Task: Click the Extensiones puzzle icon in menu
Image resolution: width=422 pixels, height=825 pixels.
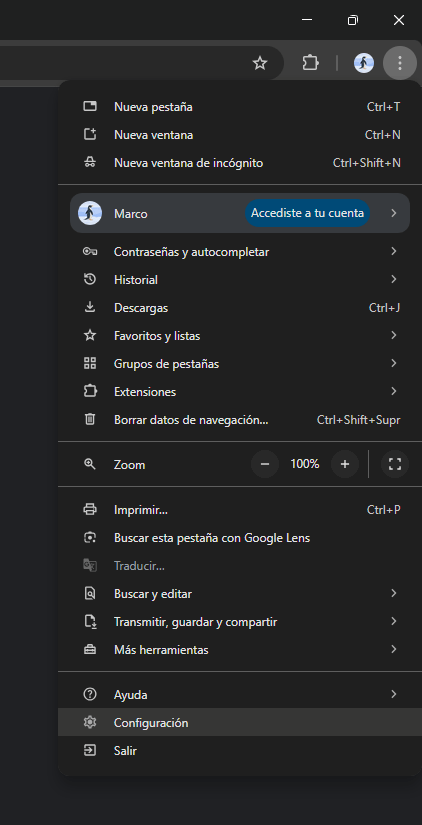Action: click(90, 391)
